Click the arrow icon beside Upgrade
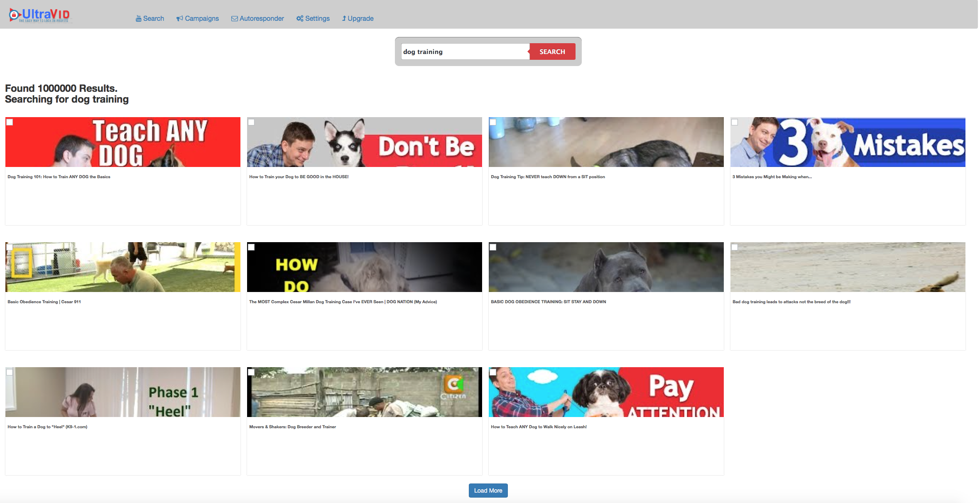Viewport: 980px width, 503px height. point(344,19)
